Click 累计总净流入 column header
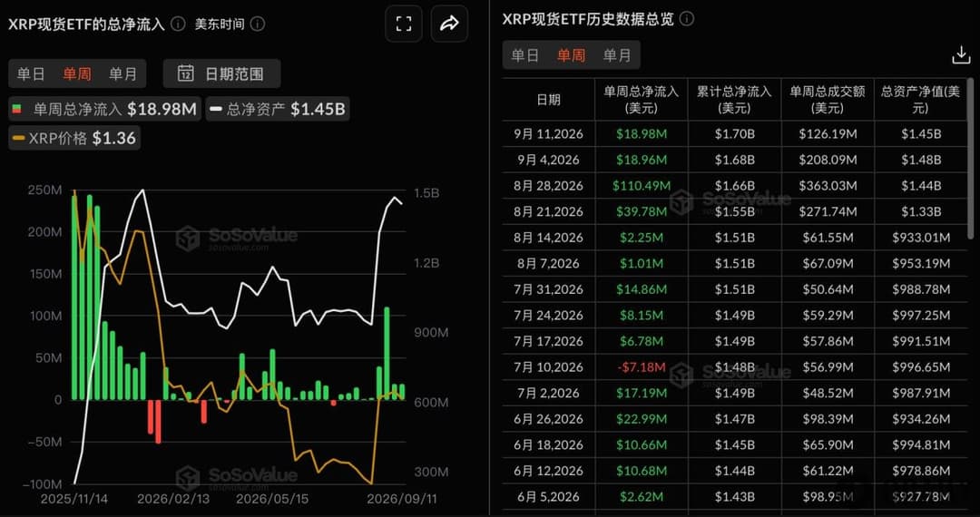 coord(734,99)
